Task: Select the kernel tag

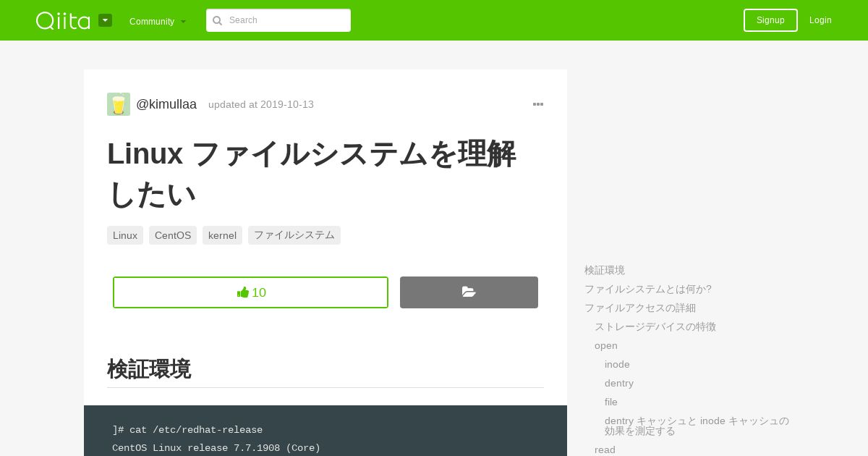Action: pyautogui.click(x=222, y=235)
